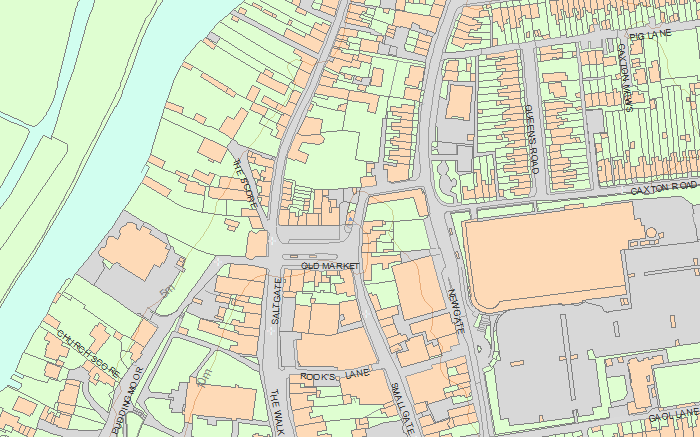The image size is (700, 437).
Task: Select the THE SCORE street label
Action: point(246,183)
